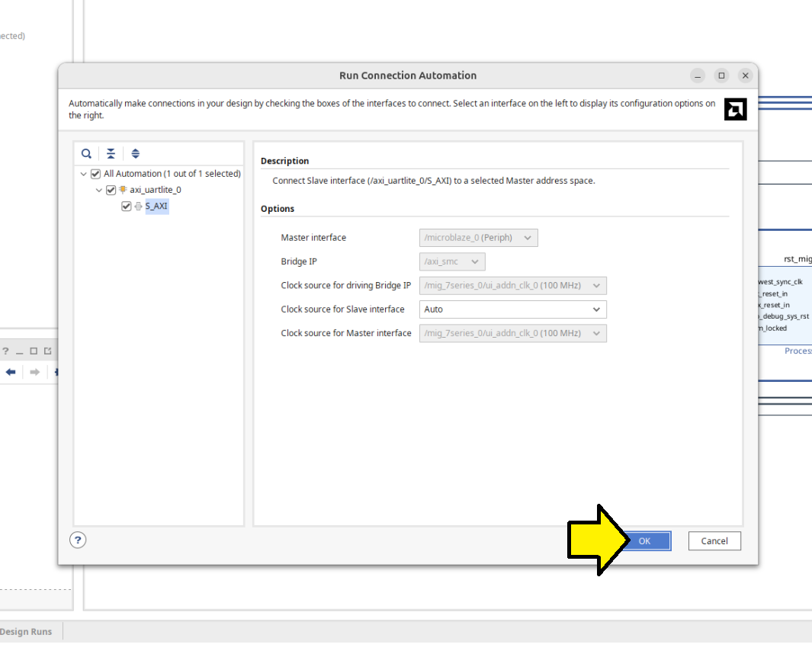The height and width of the screenshot is (654, 812).
Task: Collapse the All Automation tree node
Action: [x=84, y=174]
